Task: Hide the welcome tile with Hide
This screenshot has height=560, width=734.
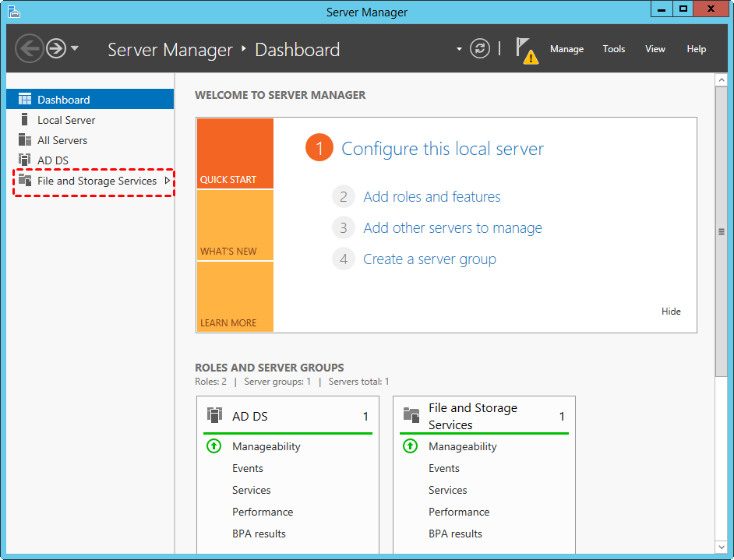Action: pyautogui.click(x=671, y=312)
